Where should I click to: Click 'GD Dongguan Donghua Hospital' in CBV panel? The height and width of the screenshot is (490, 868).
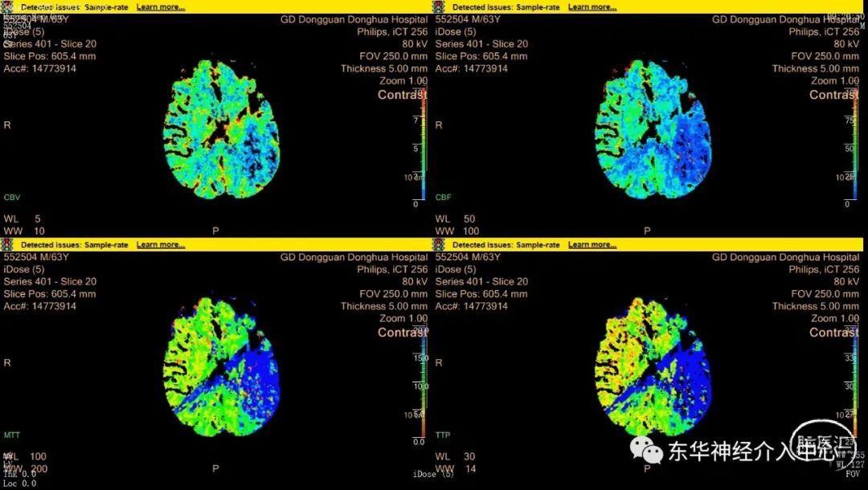click(354, 20)
